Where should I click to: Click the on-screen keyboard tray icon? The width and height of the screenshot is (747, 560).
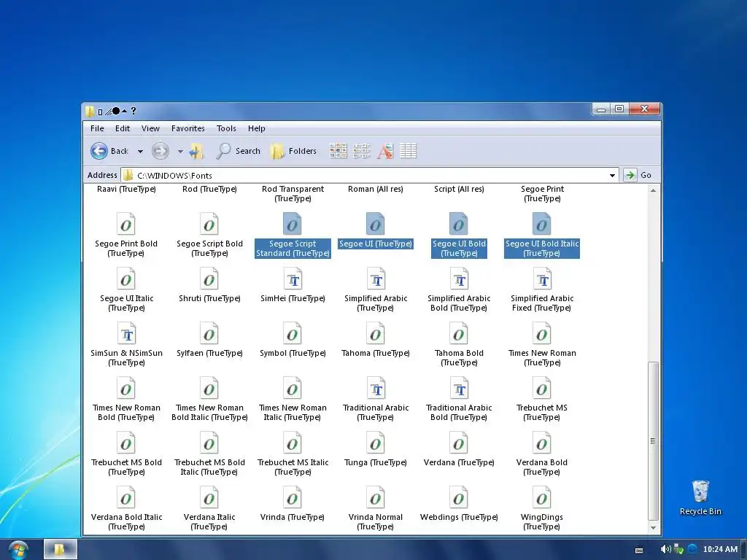click(x=639, y=550)
